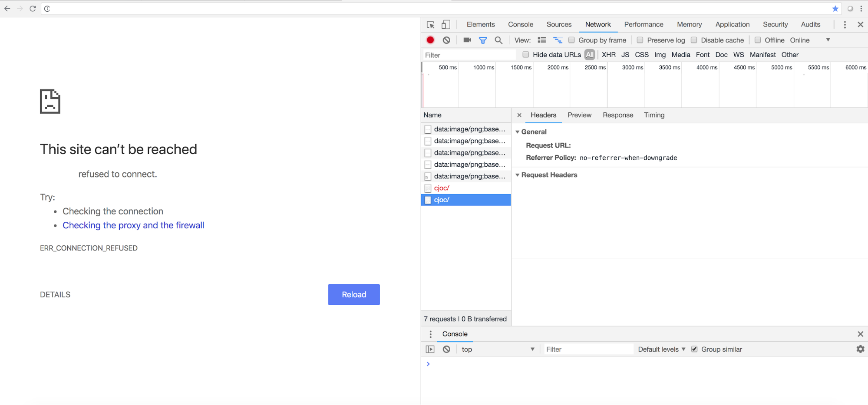Open console settings gear
This screenshot has width=868, height=405.
(860, 349)
